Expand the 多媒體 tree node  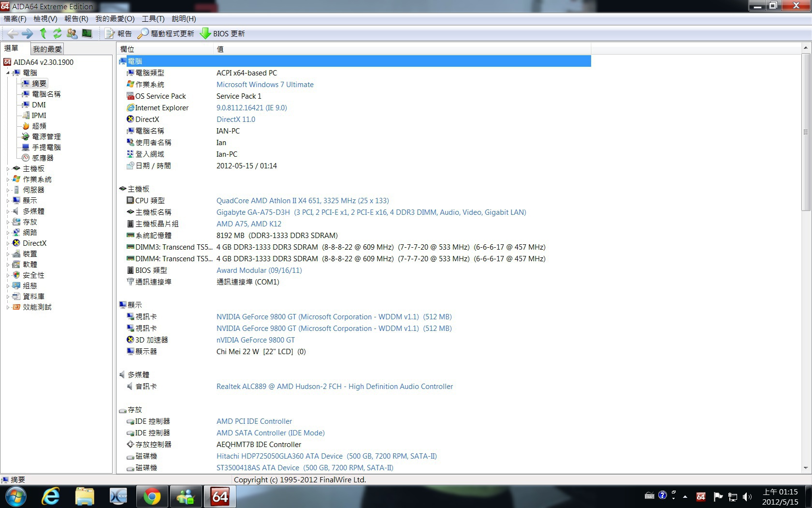[x=8, y=211]
